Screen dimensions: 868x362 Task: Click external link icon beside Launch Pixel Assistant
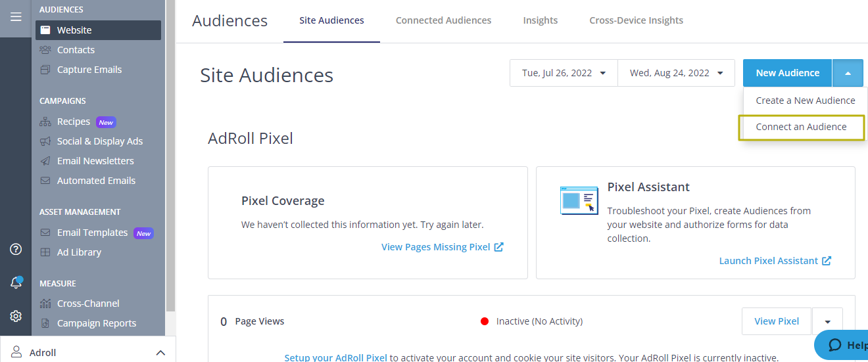tap(827, 261)
